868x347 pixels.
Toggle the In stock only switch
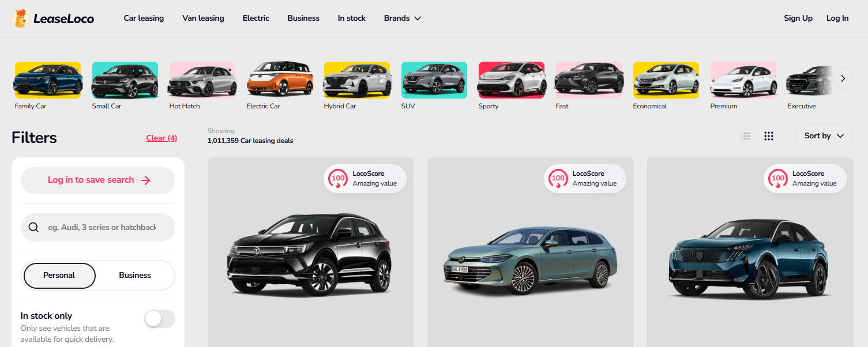(x=160, y=319)
